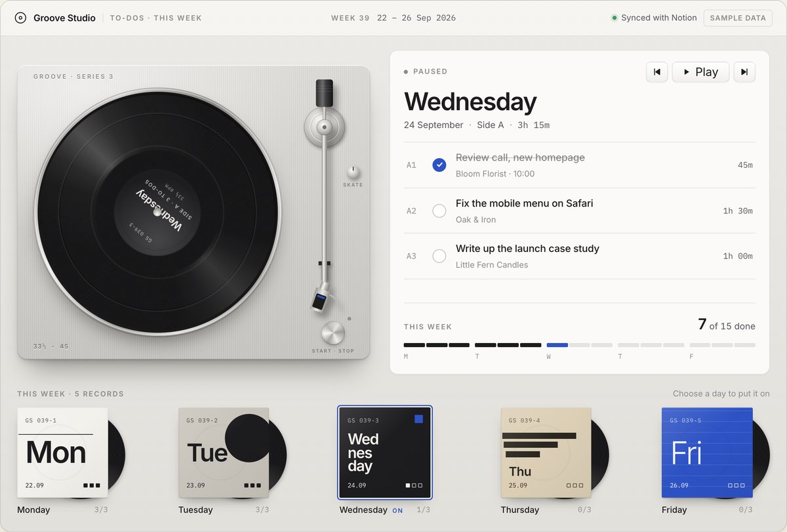The height and width of the screenshot is (532, 787).
Task: Click the Little Fern Candles client label
Action: (x=492, y=265)
